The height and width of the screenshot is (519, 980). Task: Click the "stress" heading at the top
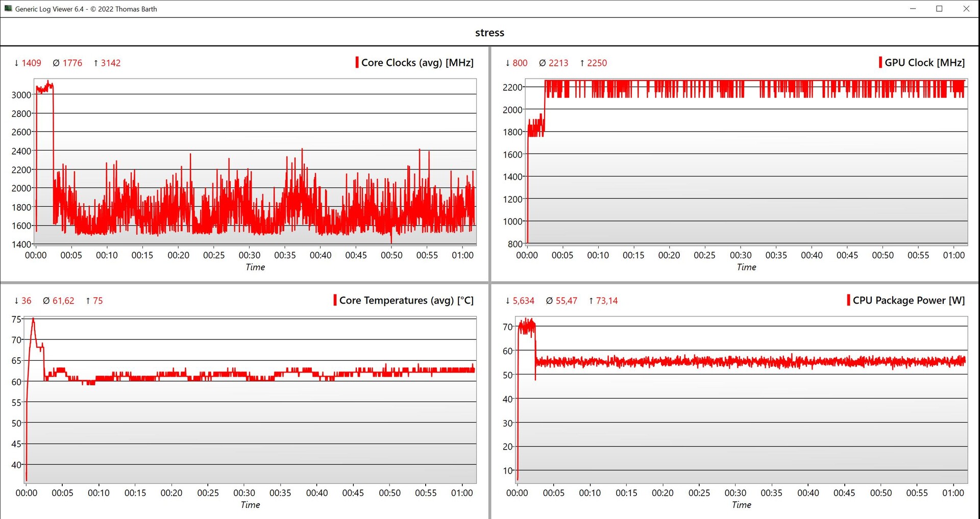coord(489,33)
